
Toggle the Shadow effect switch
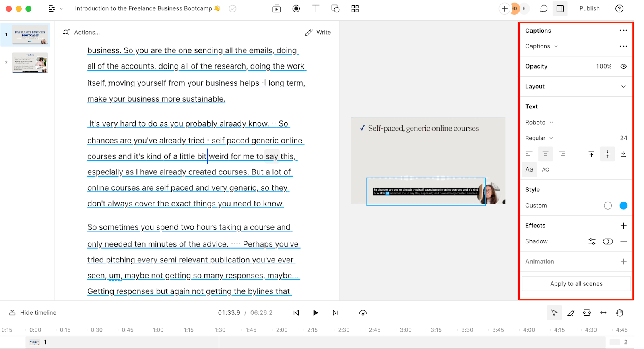click(x=608, y=241)
